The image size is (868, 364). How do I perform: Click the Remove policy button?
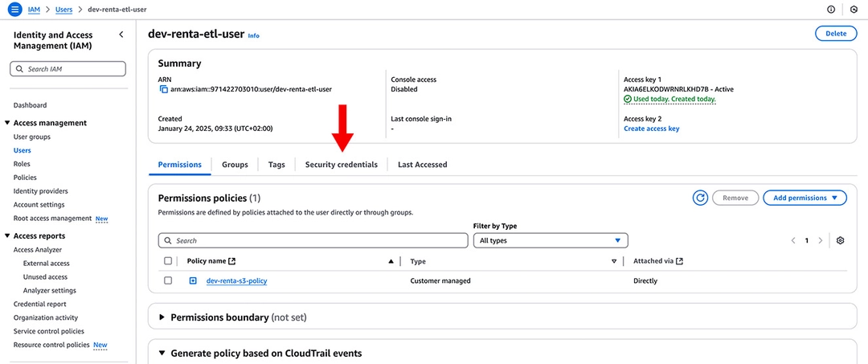[735, 198]
